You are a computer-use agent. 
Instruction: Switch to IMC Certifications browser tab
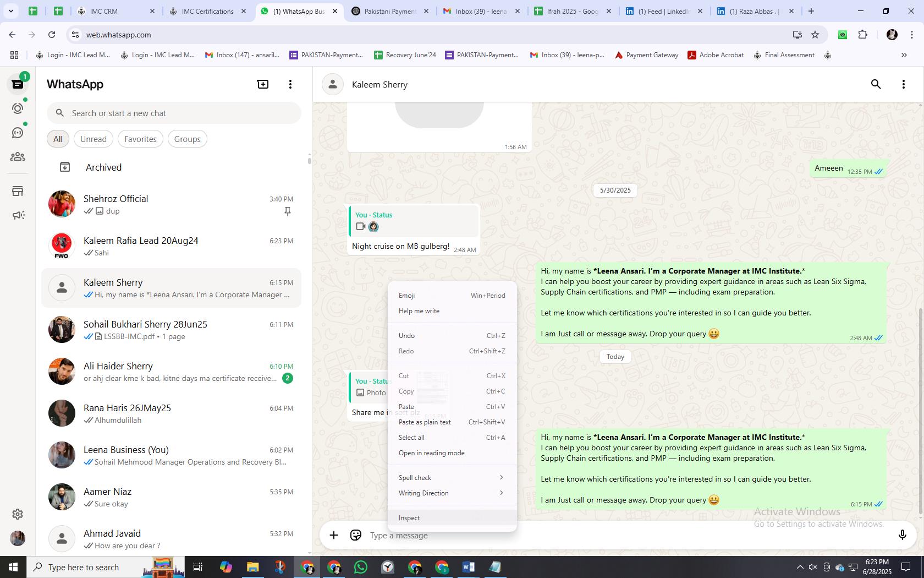click(x=208, y=11)
